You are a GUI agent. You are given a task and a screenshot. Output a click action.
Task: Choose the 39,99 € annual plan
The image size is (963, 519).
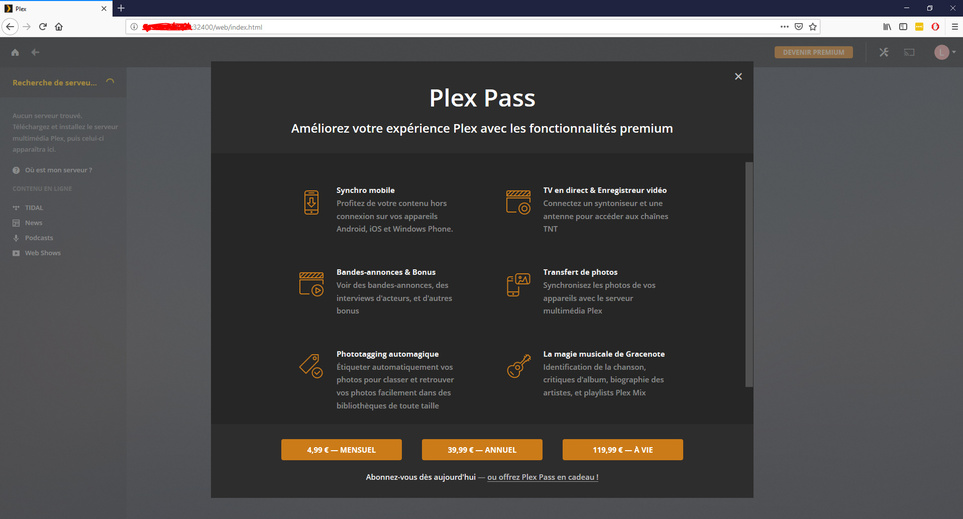482,450
